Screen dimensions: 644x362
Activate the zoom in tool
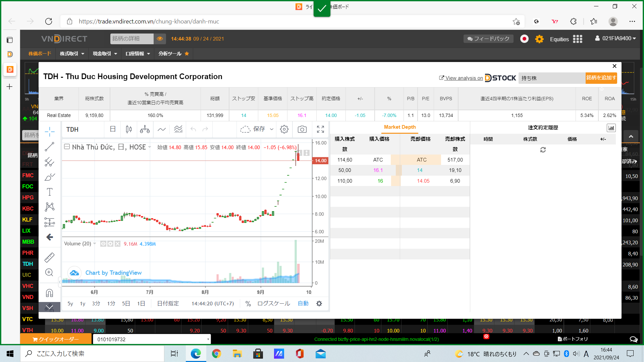click(x=50, y=273)
